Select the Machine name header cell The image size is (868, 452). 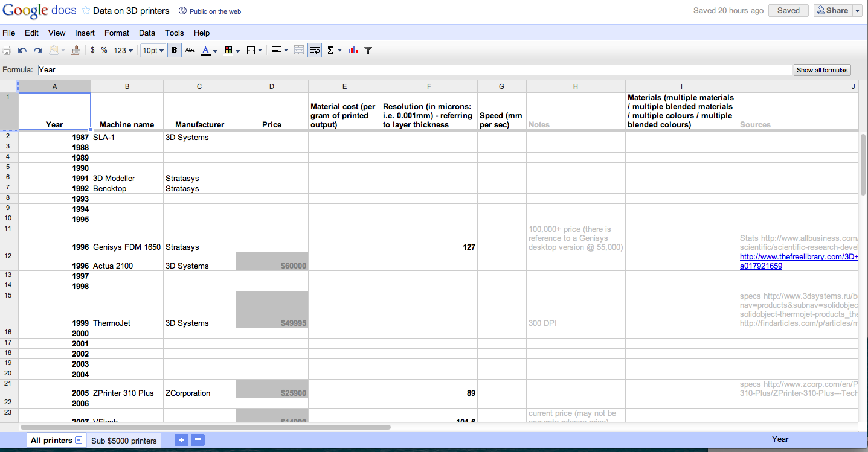pyautogui.click(x=127, y=112)
